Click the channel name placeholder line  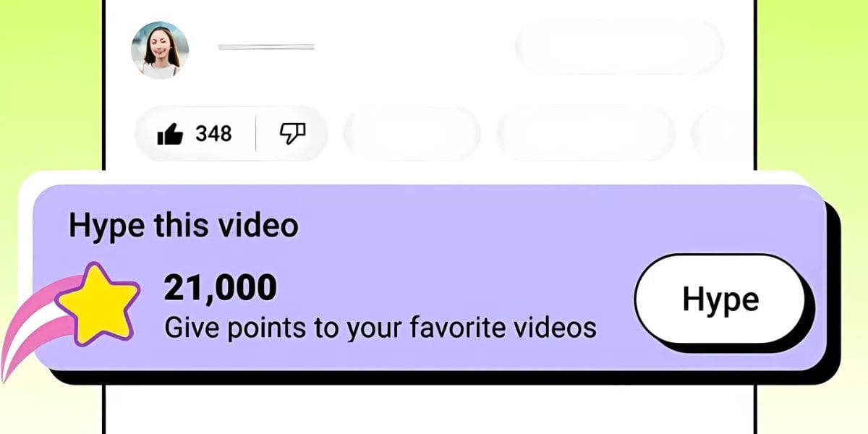click(x=266, y=47)
